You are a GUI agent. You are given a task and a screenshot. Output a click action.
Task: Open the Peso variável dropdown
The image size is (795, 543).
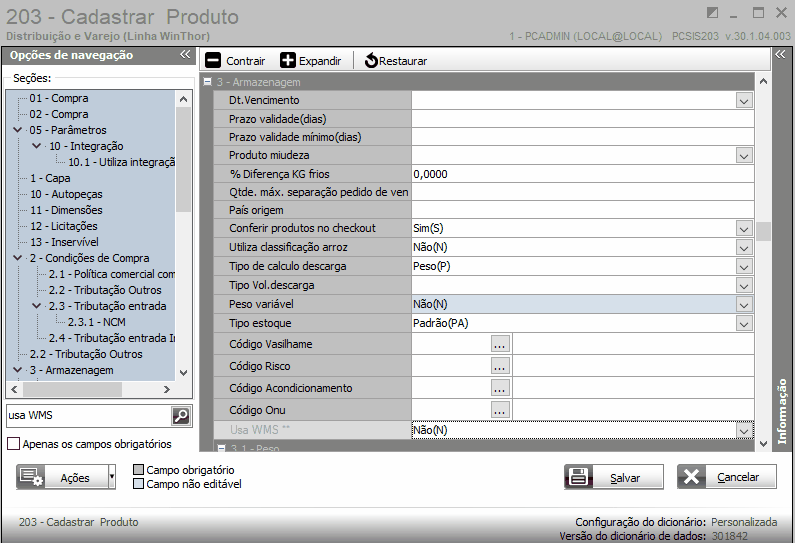coord(744,305)
